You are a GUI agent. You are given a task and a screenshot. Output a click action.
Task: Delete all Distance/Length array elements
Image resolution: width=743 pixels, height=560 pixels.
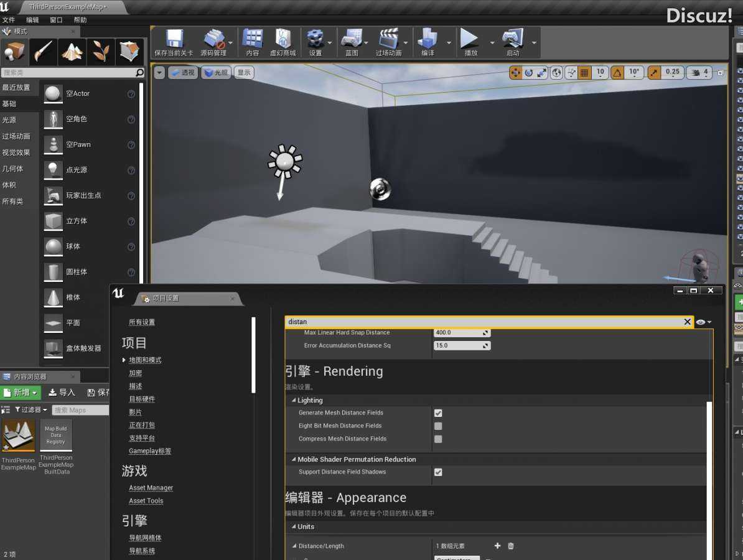point(511,546)
